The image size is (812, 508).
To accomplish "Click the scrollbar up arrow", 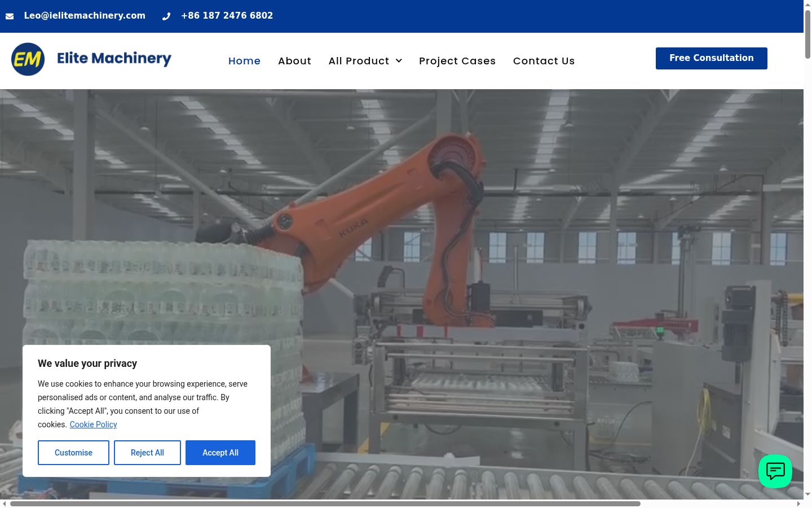I will click(807, 4).
